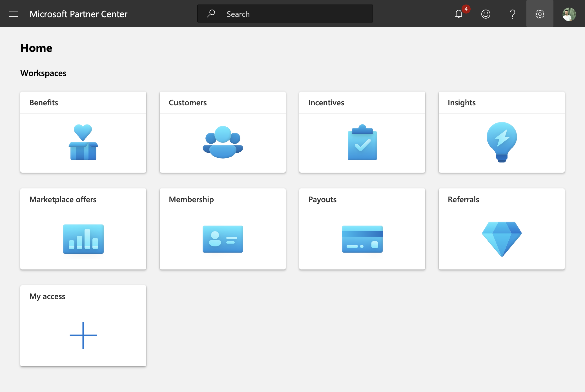Click the Payouts credit card icon

coord(362,239)
